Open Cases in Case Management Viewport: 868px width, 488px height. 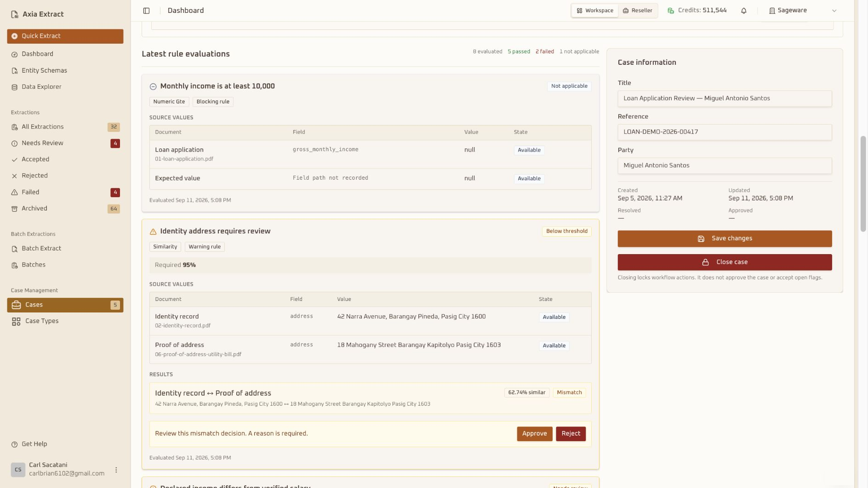[x=65, y=305]
